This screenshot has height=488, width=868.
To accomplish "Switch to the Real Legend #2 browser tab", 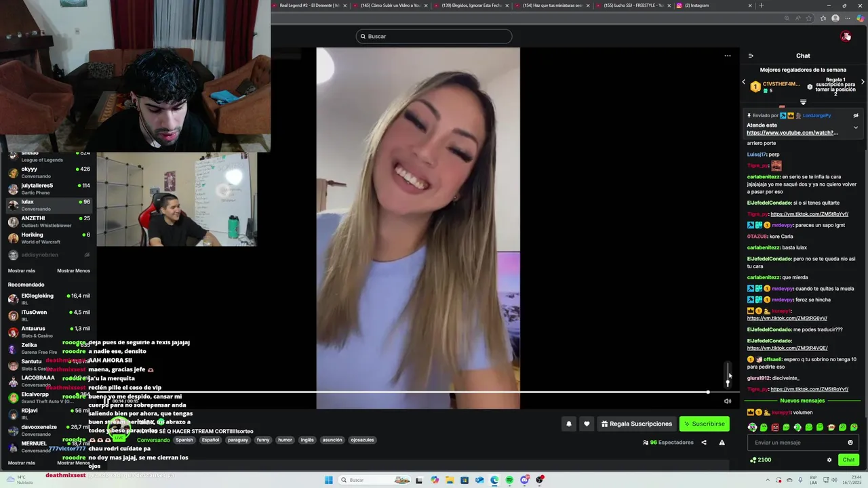I will tap(310, 5).
